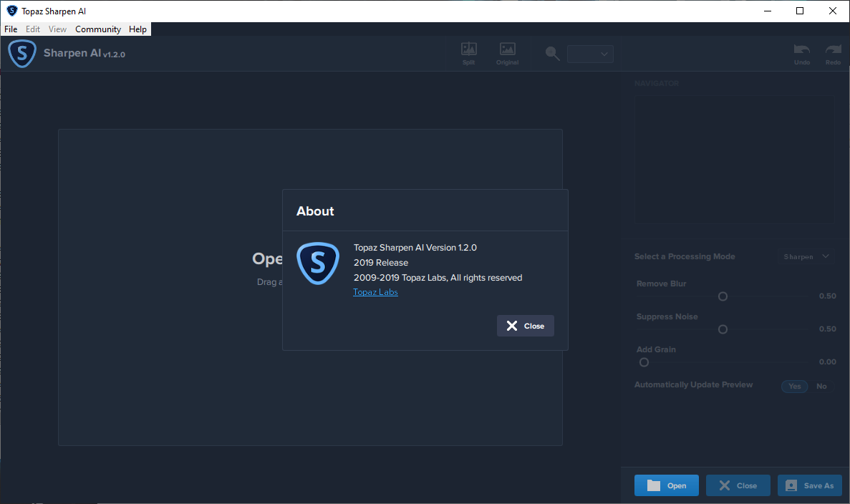This screenshot has width=850, height=504.
Task: Click the Topaz logo in About dialog
Action: (317, 263)
